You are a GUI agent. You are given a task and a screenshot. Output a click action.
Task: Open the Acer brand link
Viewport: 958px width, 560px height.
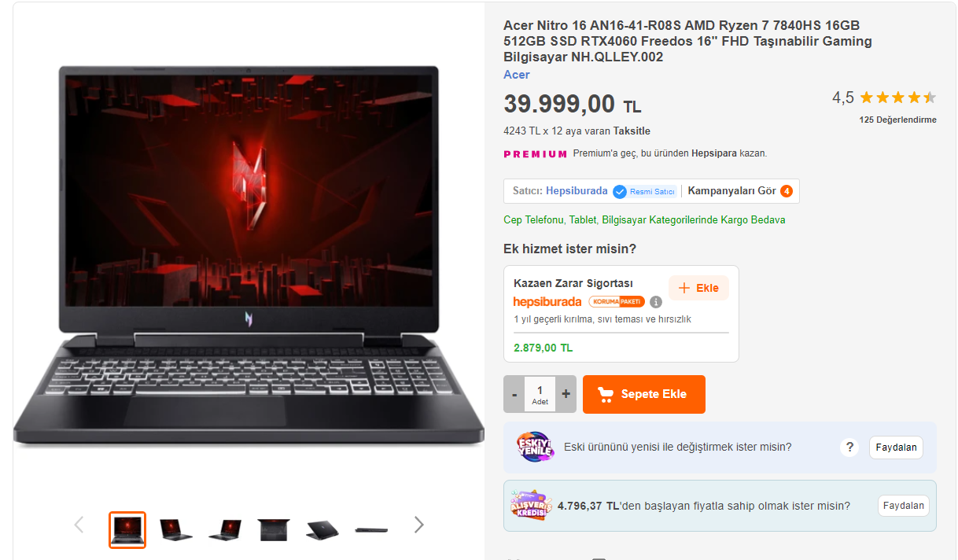point(517,75)
